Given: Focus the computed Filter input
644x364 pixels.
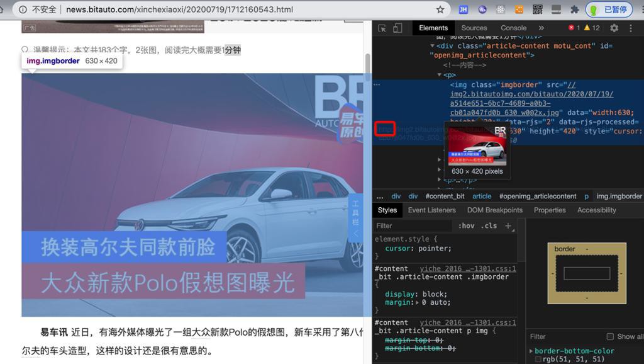Looking at the screenshot, I should 565,336.
